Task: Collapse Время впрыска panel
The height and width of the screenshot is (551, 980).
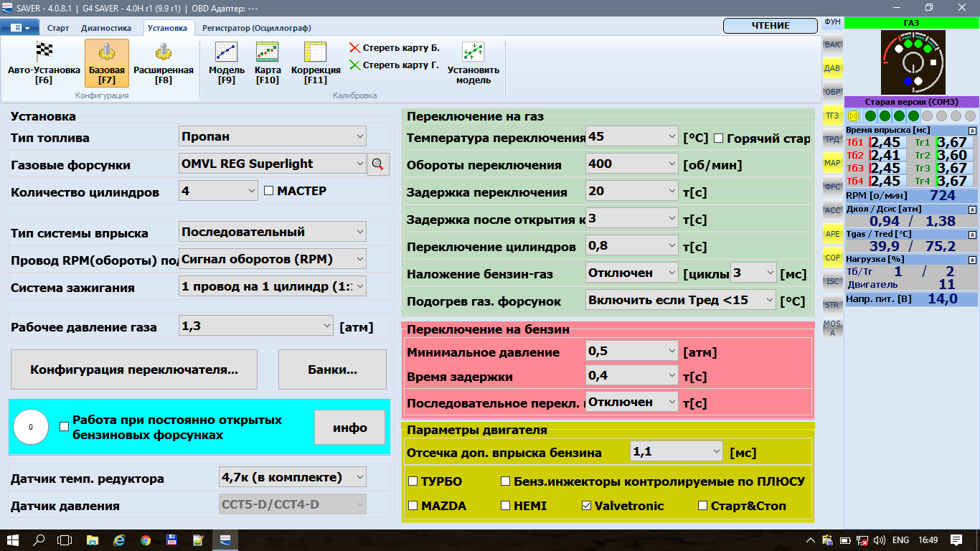Action: point(972,131)
